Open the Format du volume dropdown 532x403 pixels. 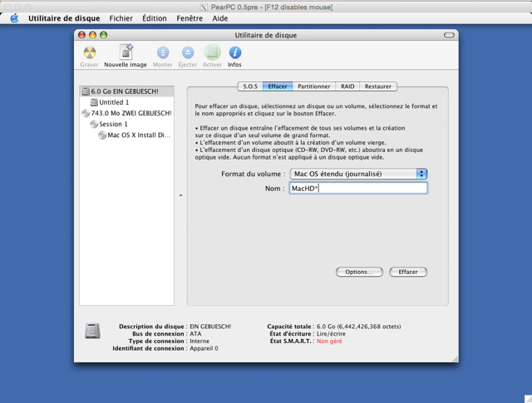click(x=358, y=174)
